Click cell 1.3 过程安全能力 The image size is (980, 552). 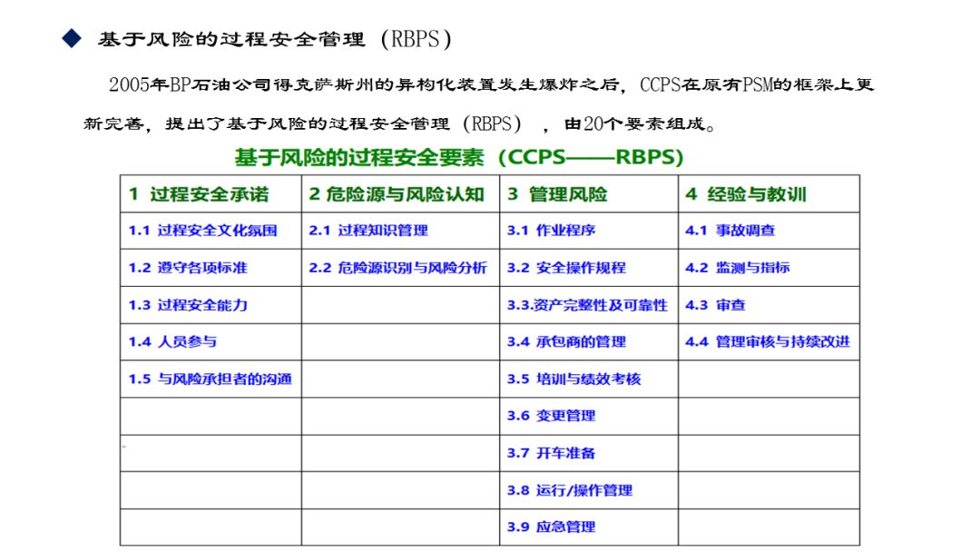coord(211,305)
